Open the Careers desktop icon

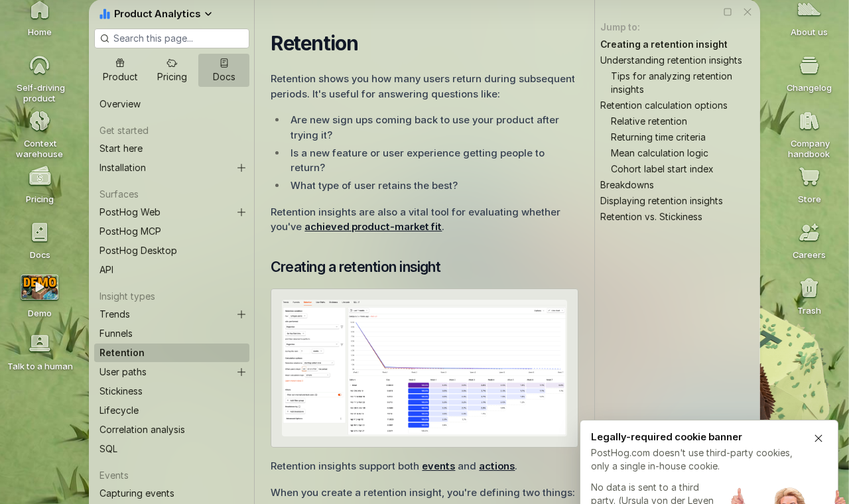(809, 240)
